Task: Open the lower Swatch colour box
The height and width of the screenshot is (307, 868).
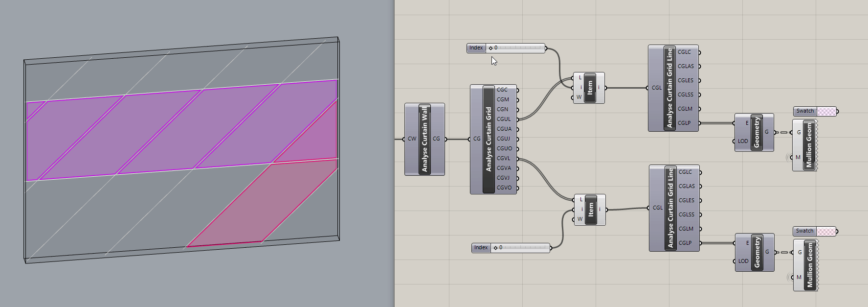Action: (x=826, y=231)
